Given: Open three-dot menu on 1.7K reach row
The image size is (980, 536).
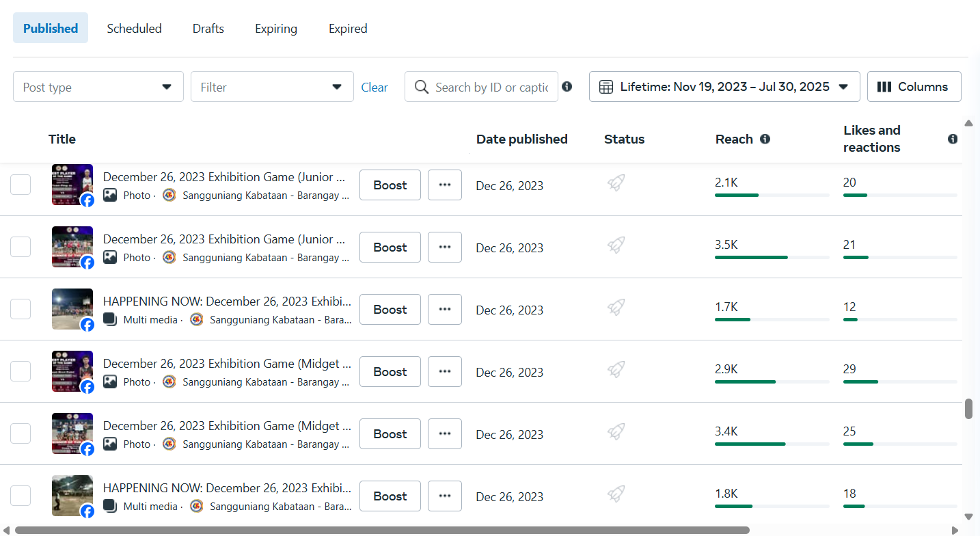Looking at the screenshot, I should pos(445,310).
